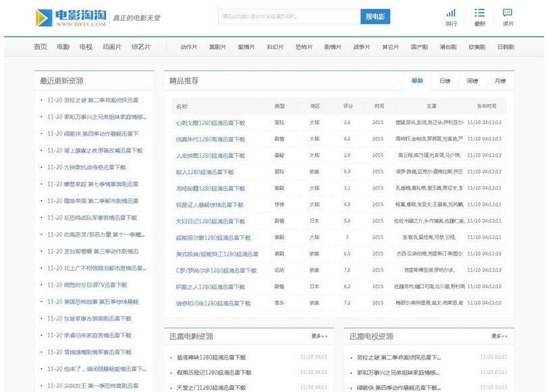Click the ranking bar-chart icon labeled 排行

coord(451,13)
